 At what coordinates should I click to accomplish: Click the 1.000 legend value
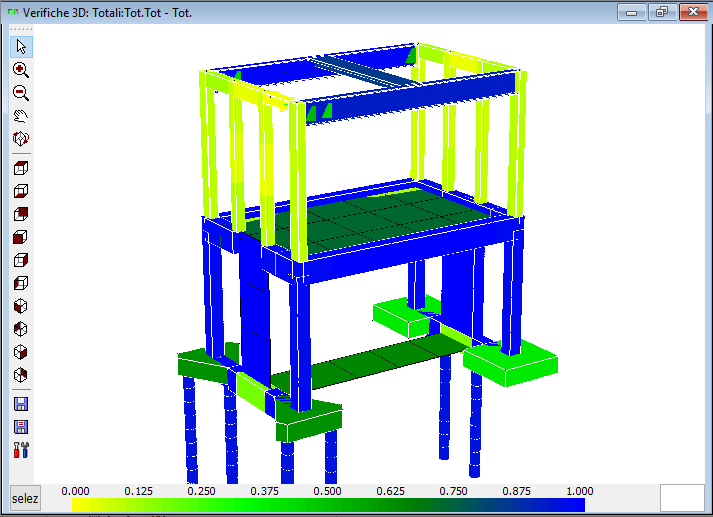(580, 492)
